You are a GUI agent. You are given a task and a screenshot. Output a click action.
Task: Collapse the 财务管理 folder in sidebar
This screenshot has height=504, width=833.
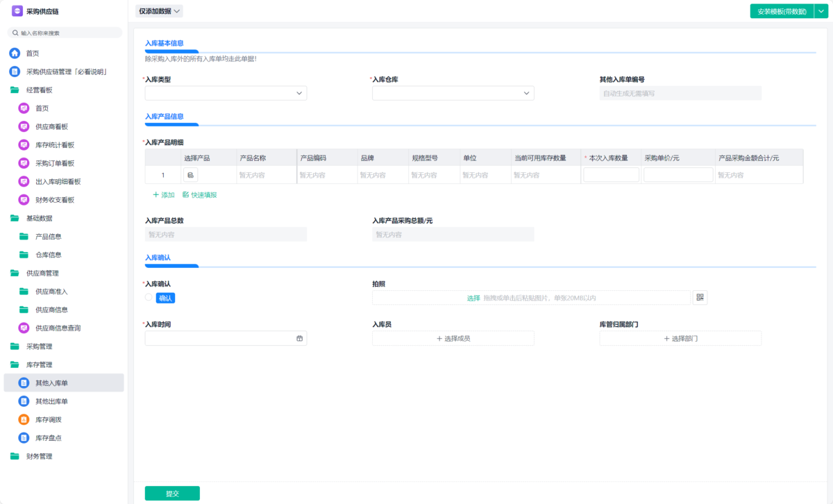[39, 456]
